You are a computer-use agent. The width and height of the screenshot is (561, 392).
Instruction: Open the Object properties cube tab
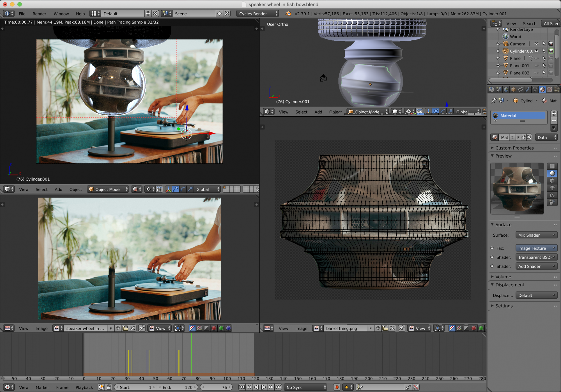pos(513,89)
